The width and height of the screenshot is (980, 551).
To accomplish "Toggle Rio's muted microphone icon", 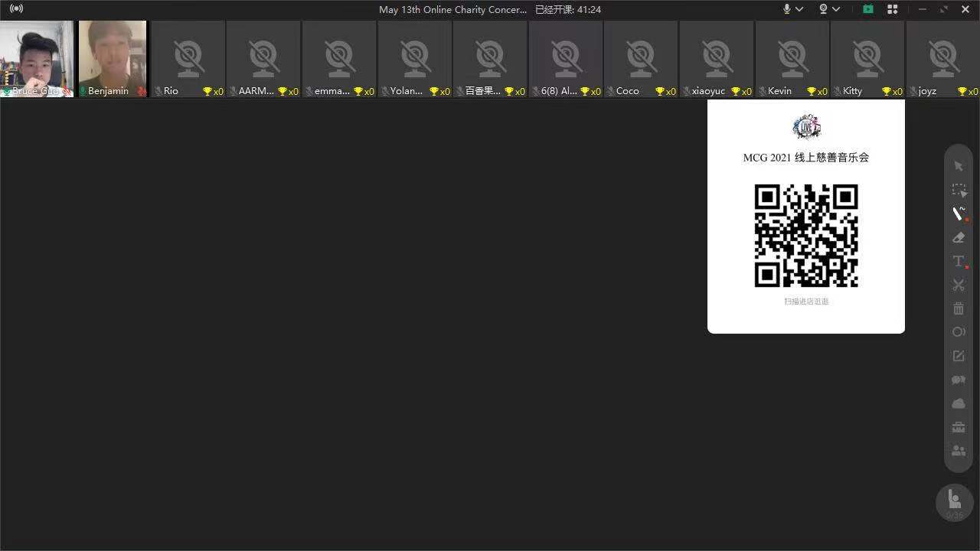I will (x=158, y=91).
